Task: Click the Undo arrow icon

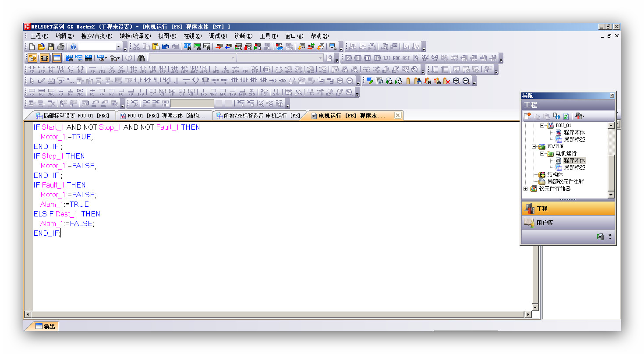Action: click(x=166, y=47)
